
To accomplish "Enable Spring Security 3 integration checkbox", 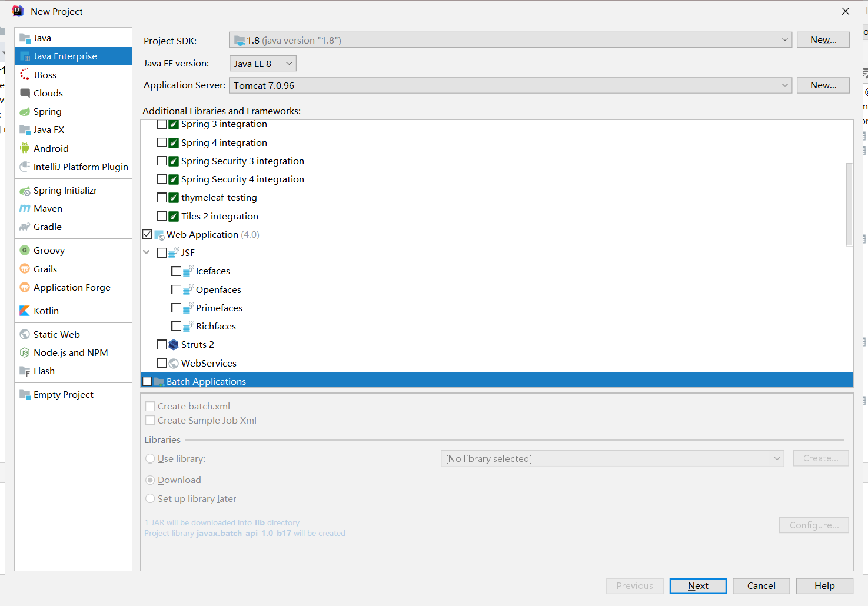I will 161,161.
